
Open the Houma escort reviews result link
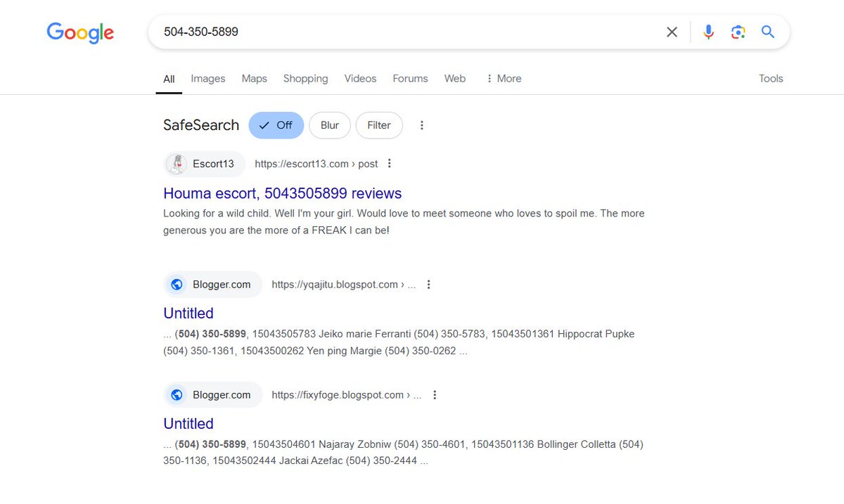(283, 193)
